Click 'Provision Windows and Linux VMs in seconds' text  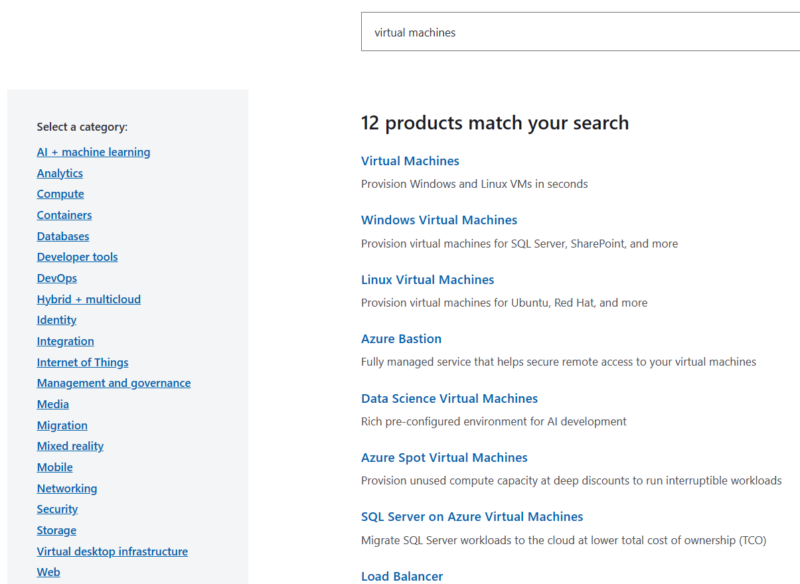474,184
